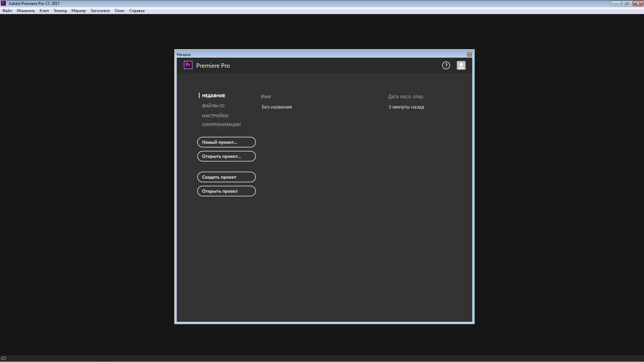Open the help question mark icon
Viewport: 644px width, 362px height.
point(446,65)
